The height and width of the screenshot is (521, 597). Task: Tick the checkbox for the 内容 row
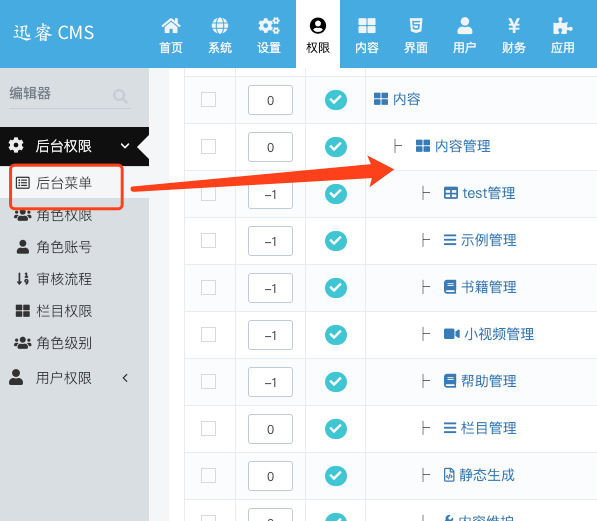point(208,100)
